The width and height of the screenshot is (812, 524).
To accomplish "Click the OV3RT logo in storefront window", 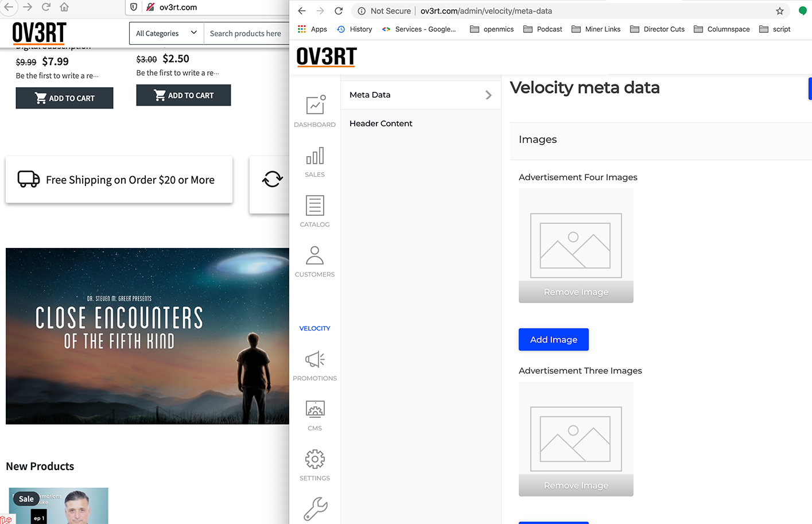I will tap(39, 33).
